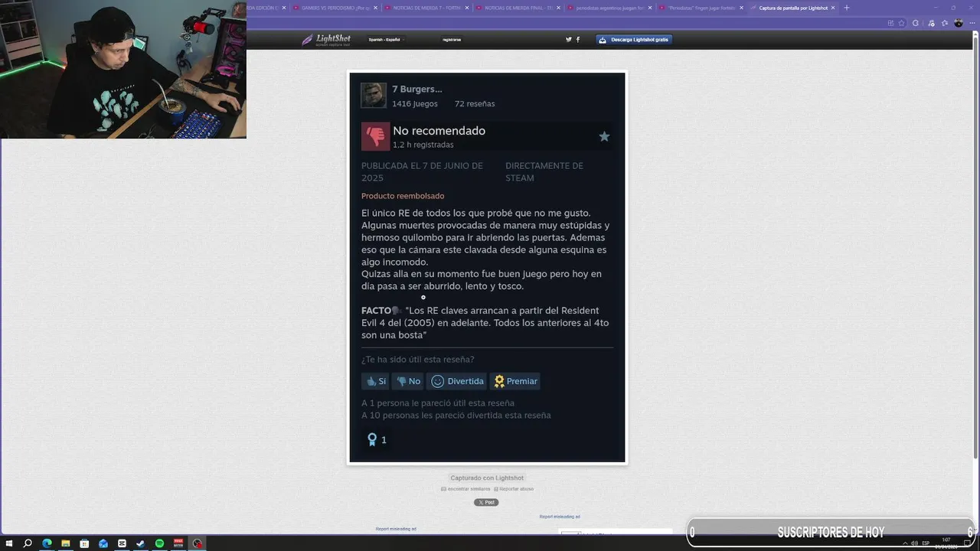The image size is (980, 551).
Task: Select Captura de pantalla por Lightshot tab
Action: [792, 8]
